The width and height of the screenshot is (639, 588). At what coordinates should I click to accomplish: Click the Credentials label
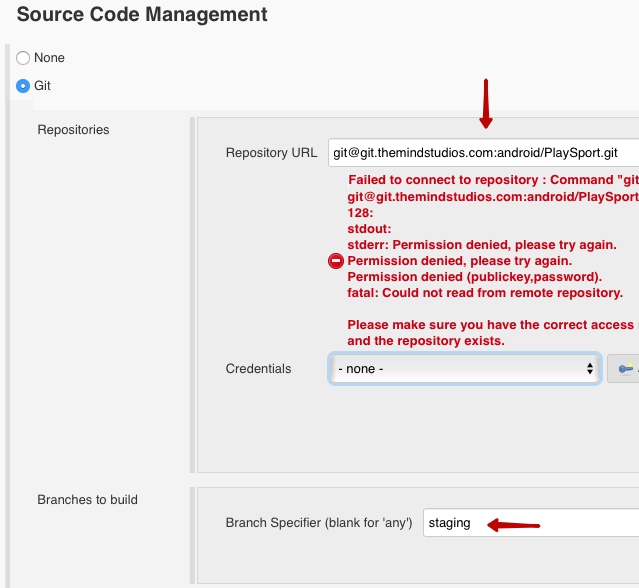pyautogui.click(x=258, y=368)
